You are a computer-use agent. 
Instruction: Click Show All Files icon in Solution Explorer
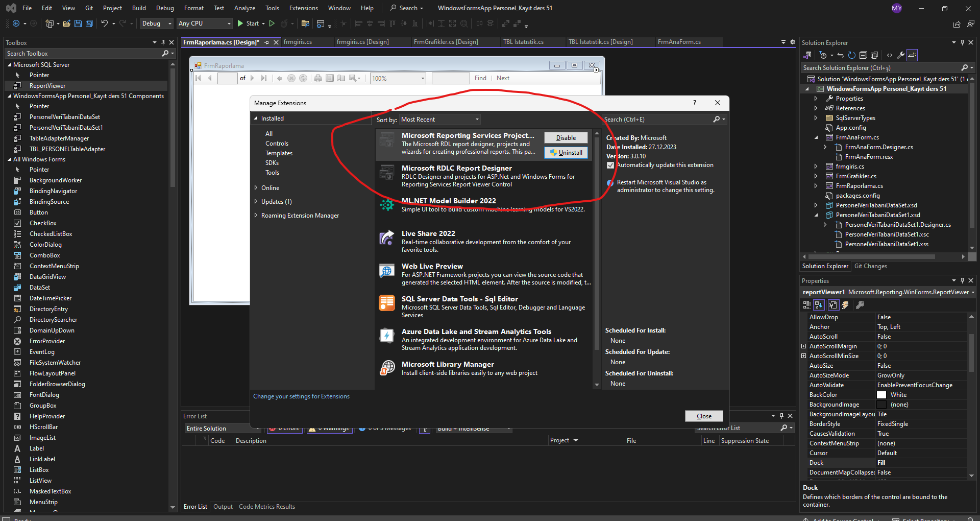874,55
